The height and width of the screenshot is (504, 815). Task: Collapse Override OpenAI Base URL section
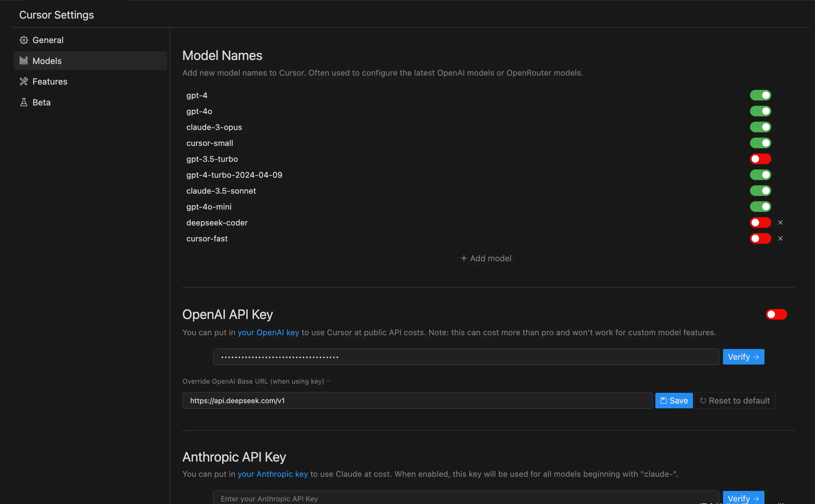[256, 381]
